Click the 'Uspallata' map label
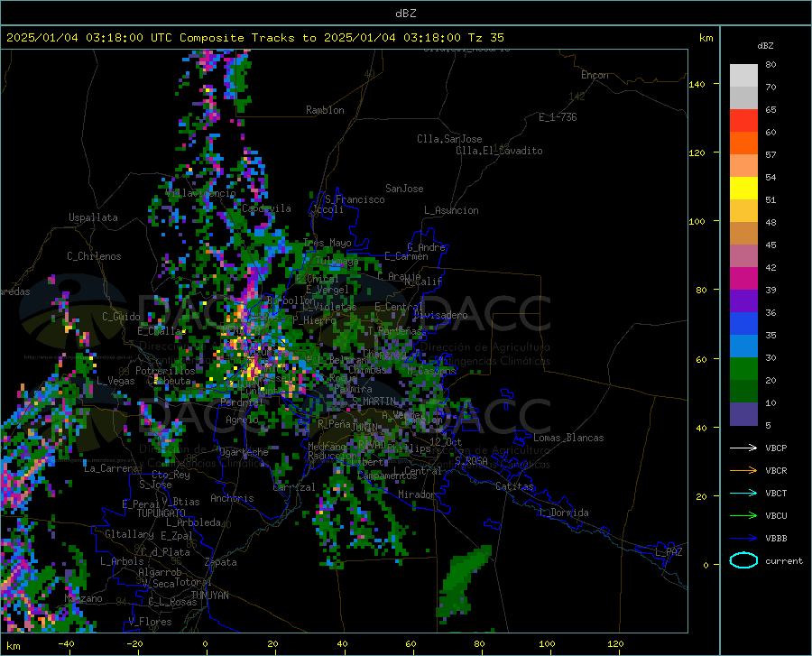 tap(93, 217)
